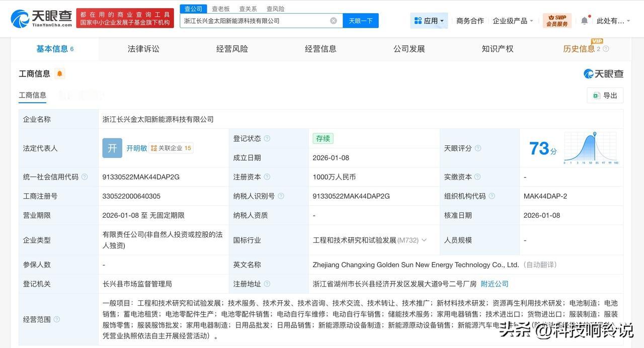Switch to the 法律诉讼 tab
644x348 pixels.
tap(143, 49)
